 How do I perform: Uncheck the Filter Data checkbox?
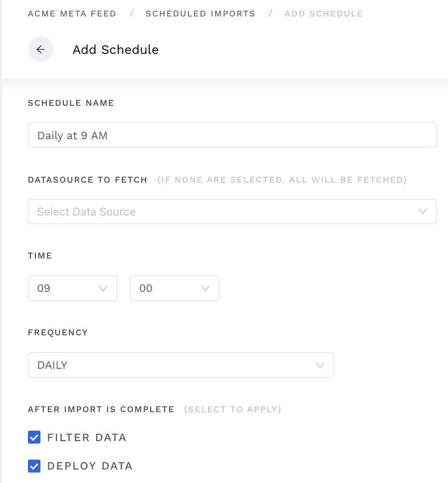click(x=34, y=437)
